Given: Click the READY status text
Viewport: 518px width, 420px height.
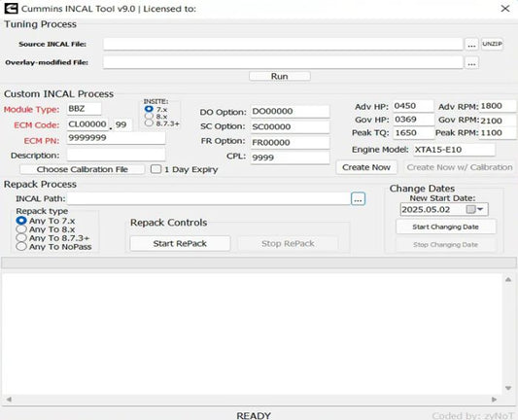Looking at the screenshot, I should (254, 415).
